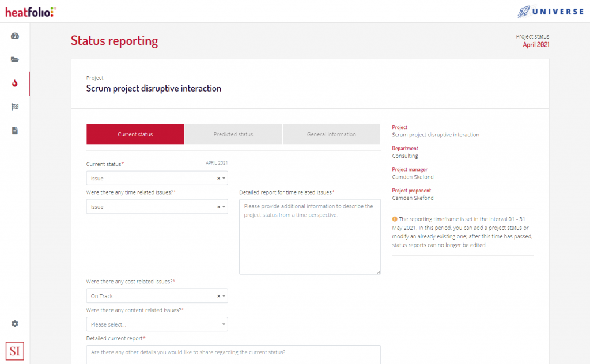Viewport: 590px width, 364px height.
Task: Grab the time report textarea resize handle
Action: (379, 272)
